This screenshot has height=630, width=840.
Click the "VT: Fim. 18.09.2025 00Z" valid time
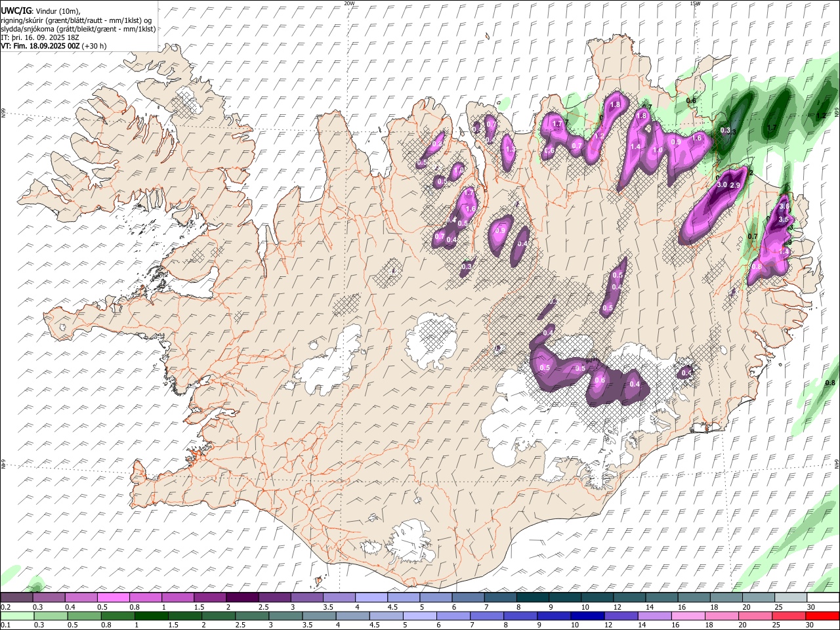click(x=40, y=46)
